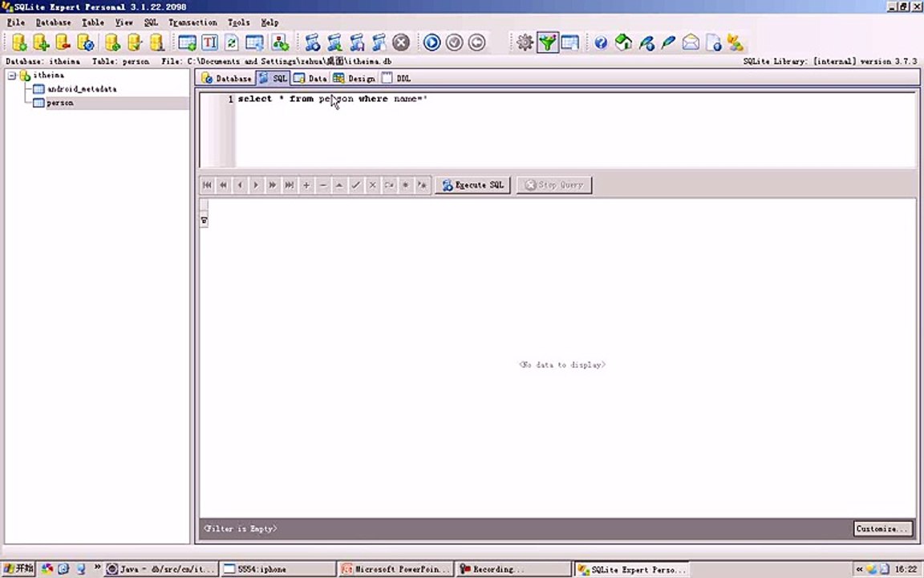Switch to the DDL tab
Image resolution: width=924 pixels, height=578 pixels.
click(396, 78)
